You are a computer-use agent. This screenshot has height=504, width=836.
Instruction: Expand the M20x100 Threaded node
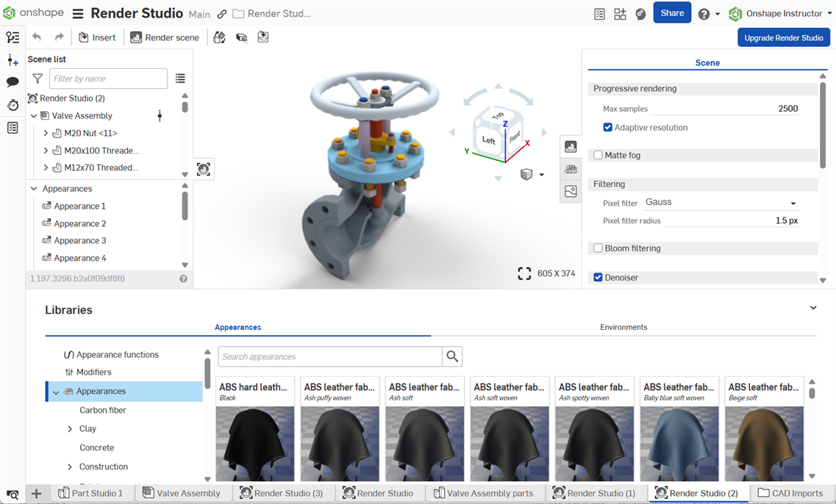coord(46,151)
